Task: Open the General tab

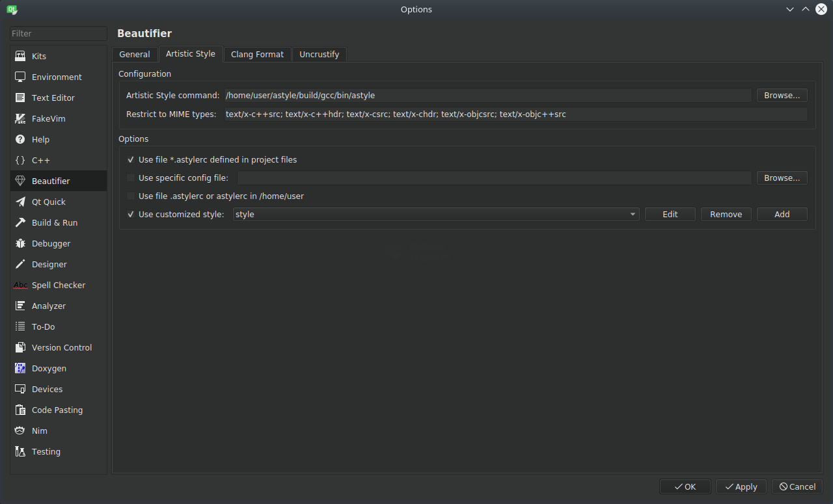Action: tap(135, 55)
